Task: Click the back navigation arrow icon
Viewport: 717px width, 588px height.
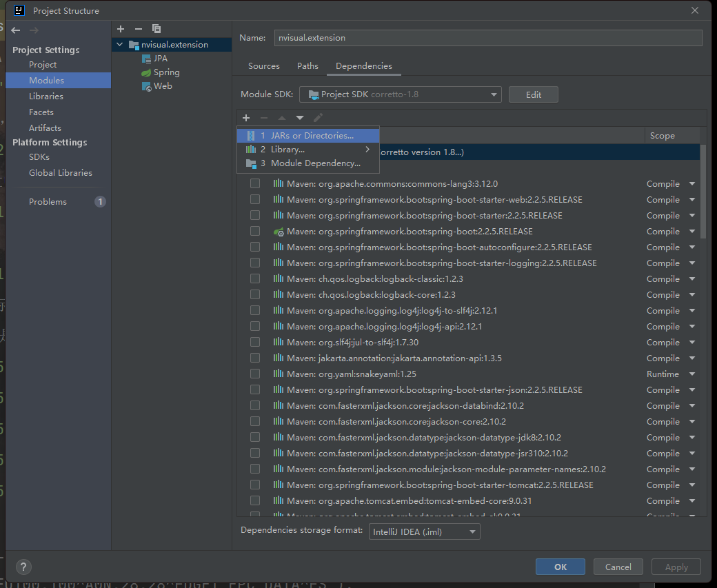Action: click(16, 30)
